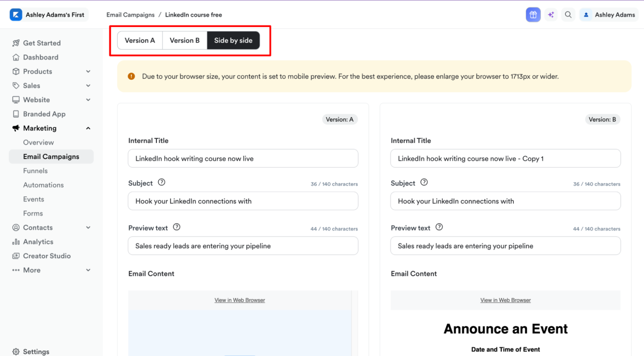Click Version A Subject field
This screenshot has width=644, height=356.
pos(243,201)
